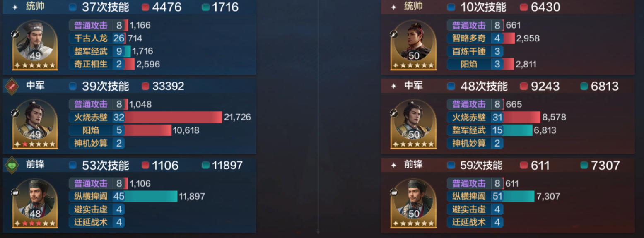644x238 pixels.
Task: Click the green heart diamond icon beside blue-side 前锋
Action: (x=12, y=165)
